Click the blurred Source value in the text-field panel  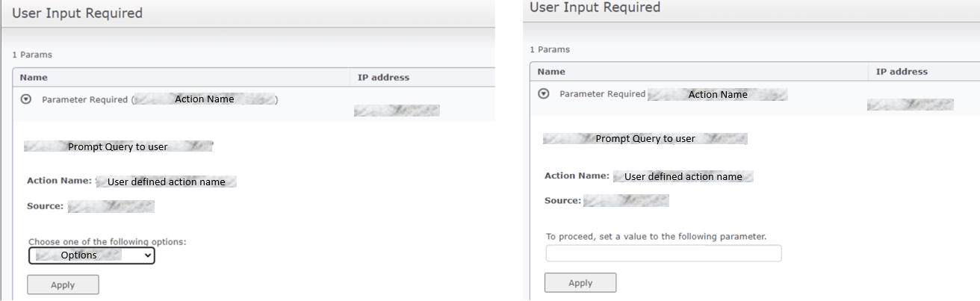pos(626,201)
